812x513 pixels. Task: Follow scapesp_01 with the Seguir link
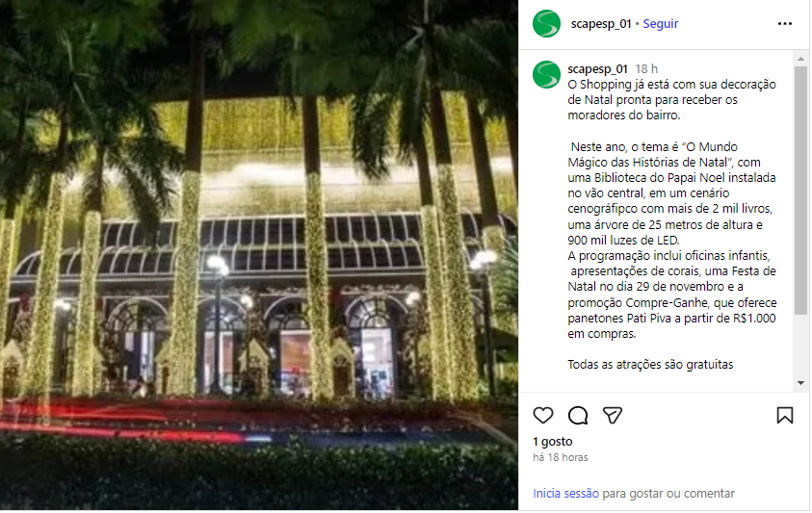point(660,24)
